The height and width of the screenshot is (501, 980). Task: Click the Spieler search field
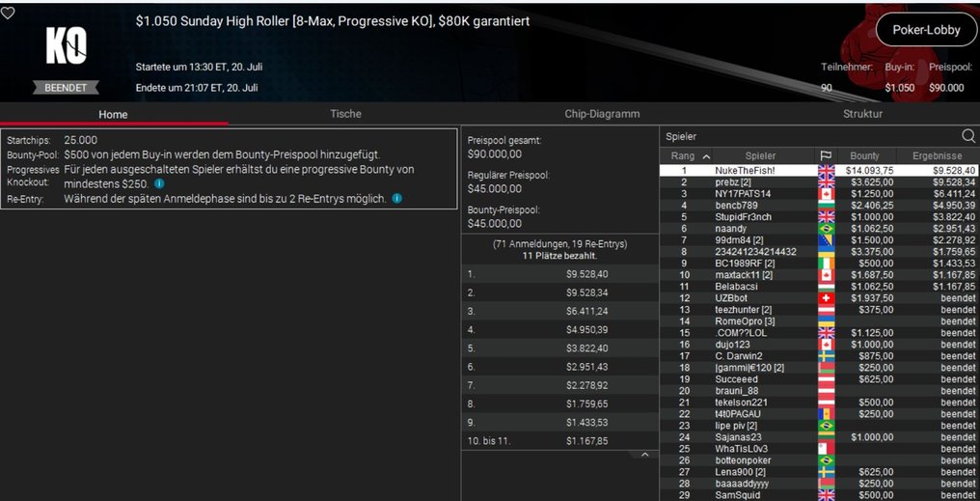pos(810,137)
